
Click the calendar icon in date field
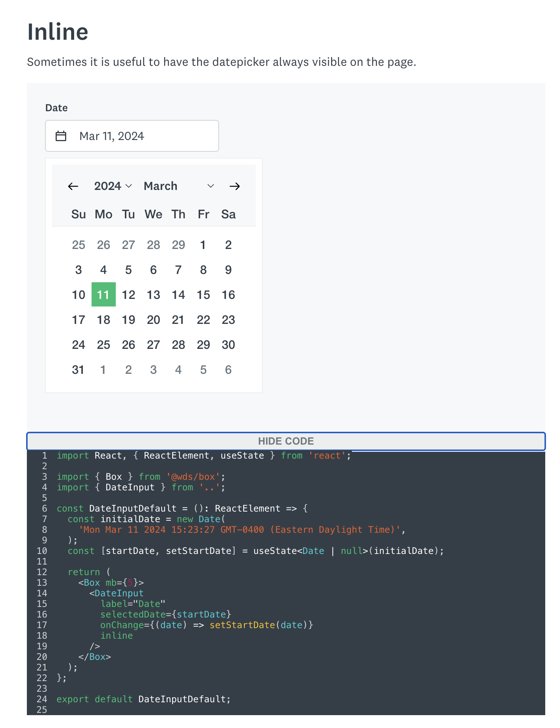click(61, 136)
